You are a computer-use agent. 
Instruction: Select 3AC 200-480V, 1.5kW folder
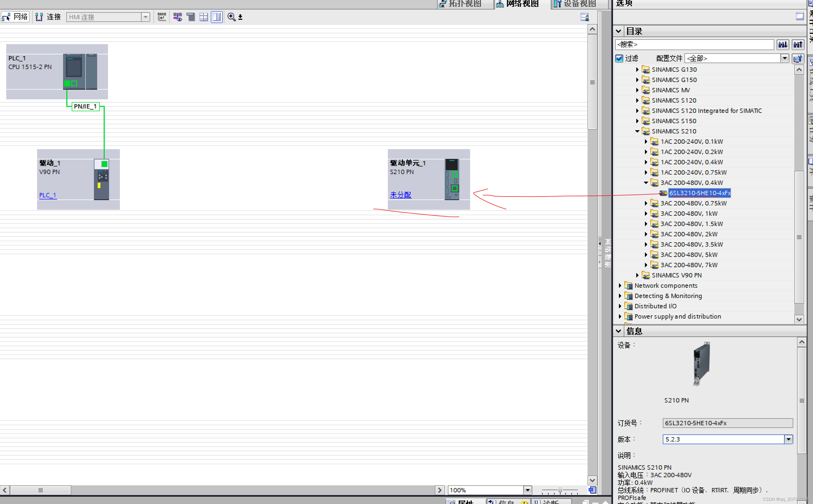tap(691, 224)
